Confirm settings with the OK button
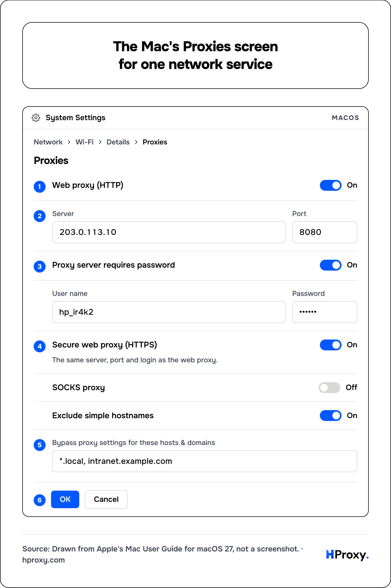Image resolution: width=391 pixels, height=588 pixels. pos(65,499)
